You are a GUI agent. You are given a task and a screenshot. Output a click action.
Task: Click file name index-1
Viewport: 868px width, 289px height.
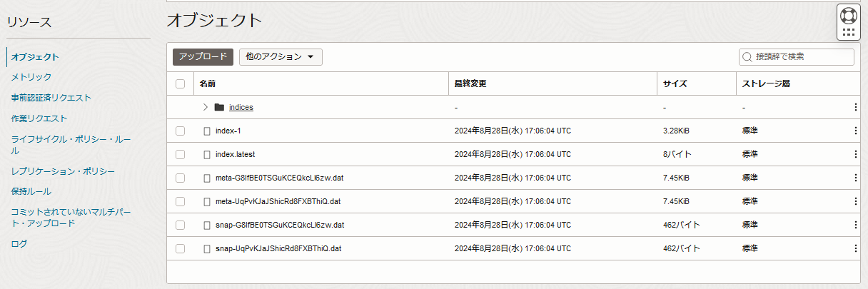point(228,131)
